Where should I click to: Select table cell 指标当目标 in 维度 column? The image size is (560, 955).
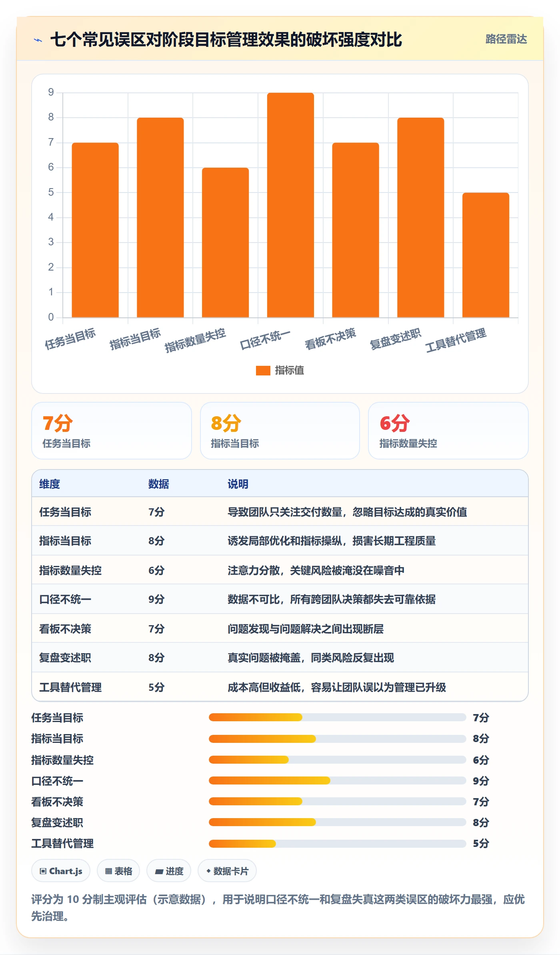[65, 541]
